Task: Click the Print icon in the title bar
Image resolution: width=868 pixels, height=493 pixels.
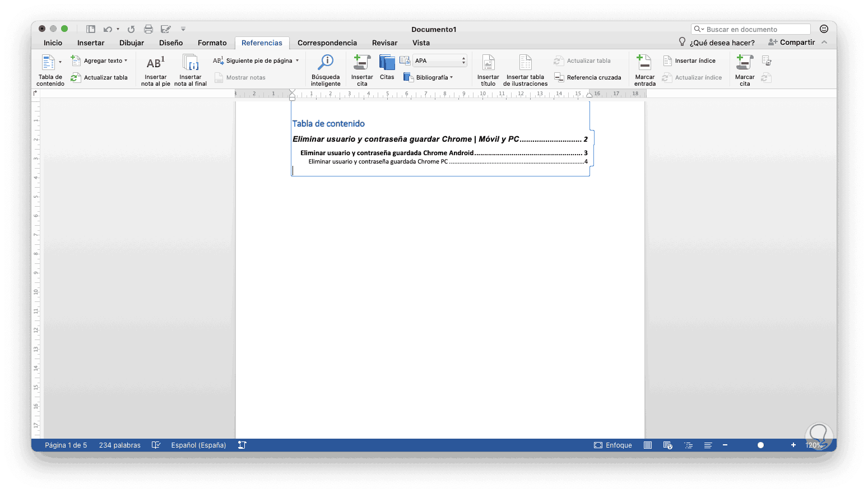Action: pyautogui.click(x=148, y=29)
